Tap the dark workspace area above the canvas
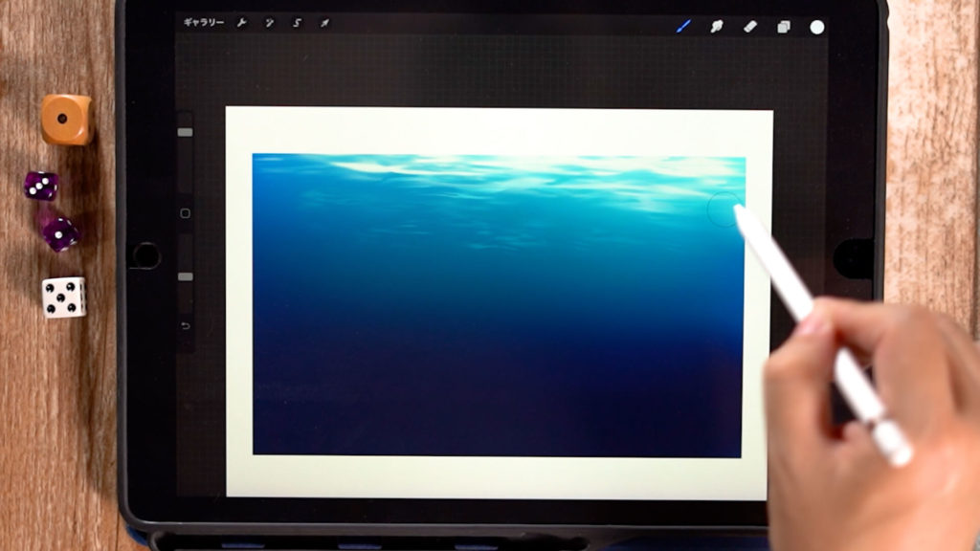 [x=498, y=72]
